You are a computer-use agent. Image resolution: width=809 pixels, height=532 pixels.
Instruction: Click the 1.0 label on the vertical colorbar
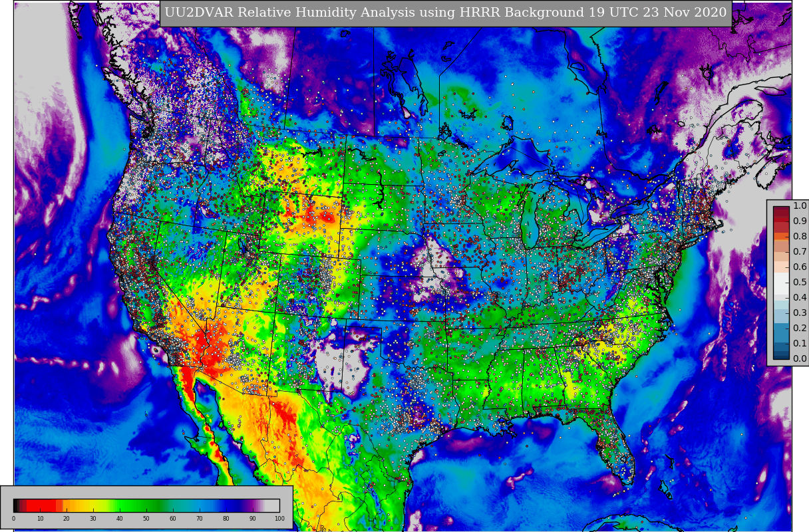[800, 206]
